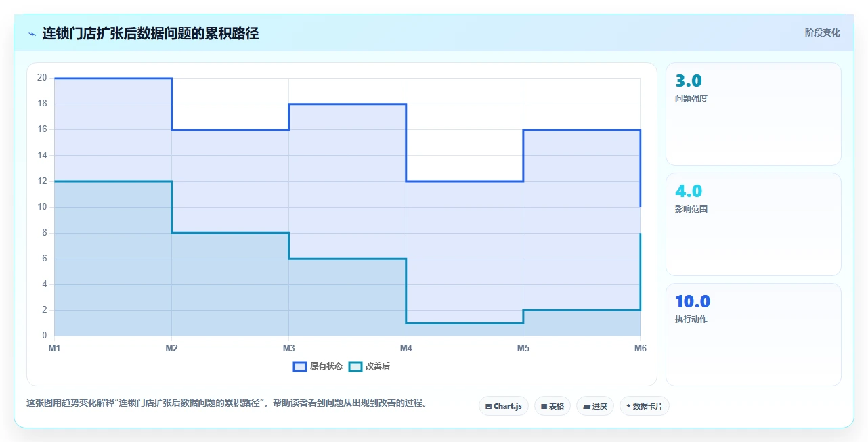
Task: Click the M6 x-axis label
Action: point(640,348)
